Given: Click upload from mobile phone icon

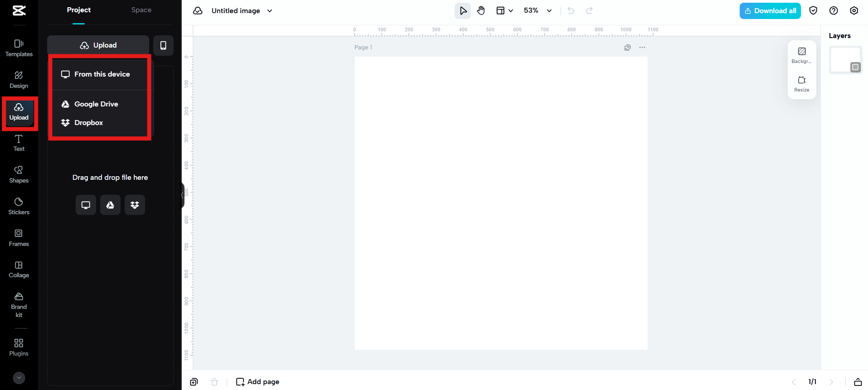Looking at the screenshot, I should pos(163,45).
